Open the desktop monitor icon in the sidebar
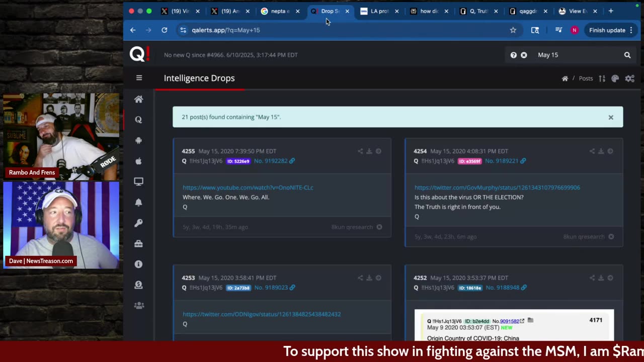 click(139, 182)
